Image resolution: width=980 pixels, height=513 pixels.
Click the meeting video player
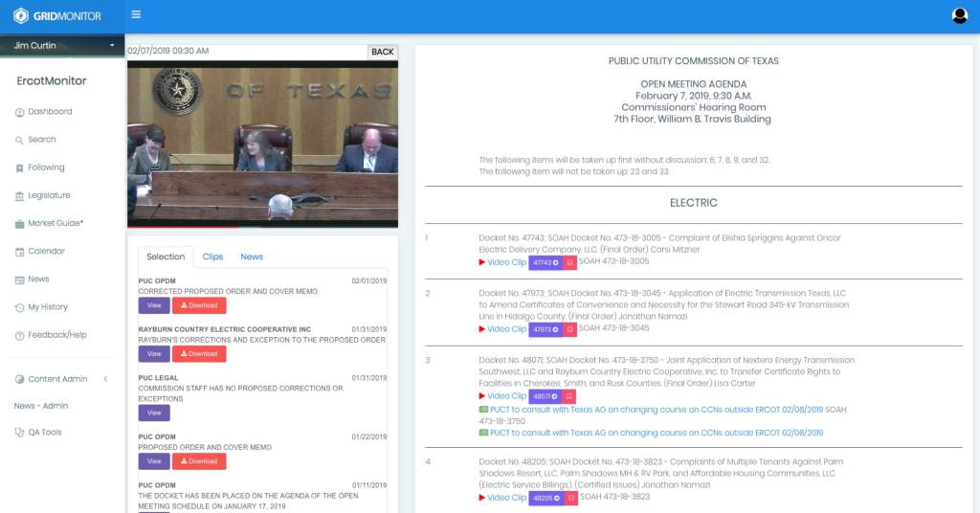pos(262,144)
